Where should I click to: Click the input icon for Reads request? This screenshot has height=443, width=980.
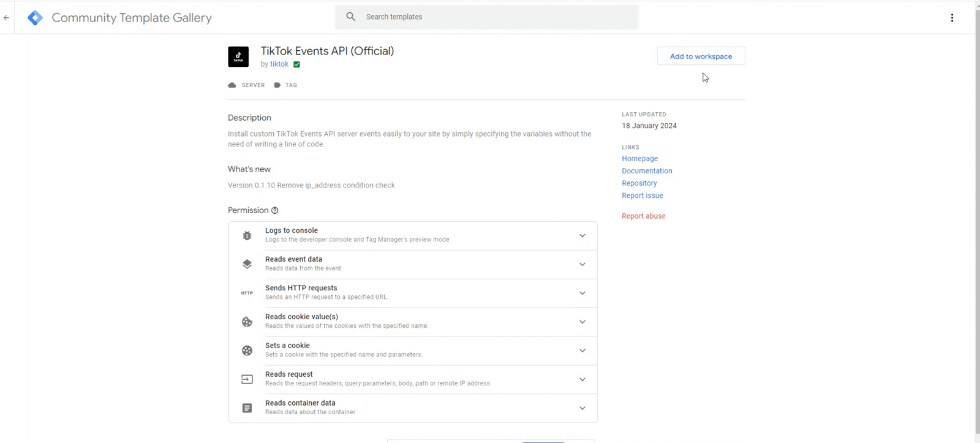247,379
